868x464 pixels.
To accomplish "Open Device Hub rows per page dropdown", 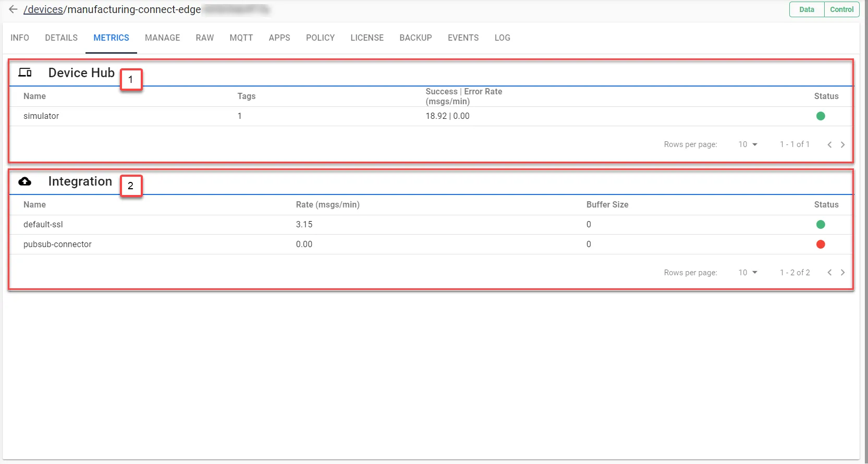I will coord(748,144).
